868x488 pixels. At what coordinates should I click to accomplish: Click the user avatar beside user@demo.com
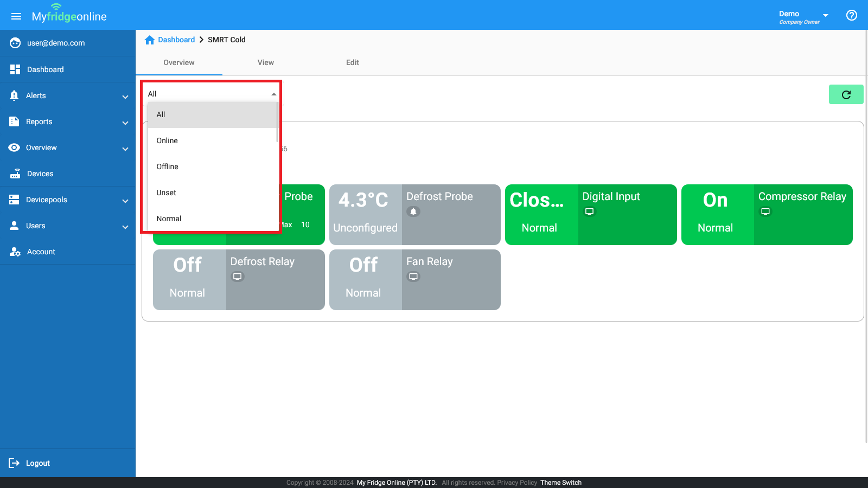(15, 43)
